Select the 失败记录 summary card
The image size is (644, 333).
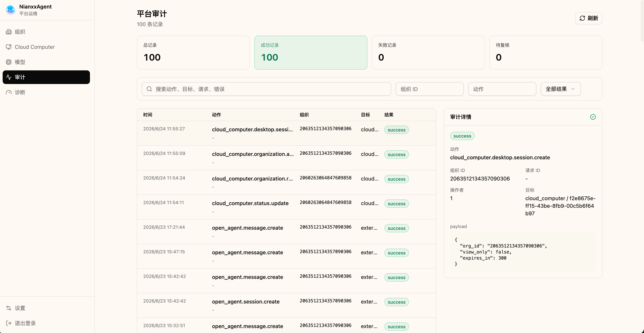[428, 53]
